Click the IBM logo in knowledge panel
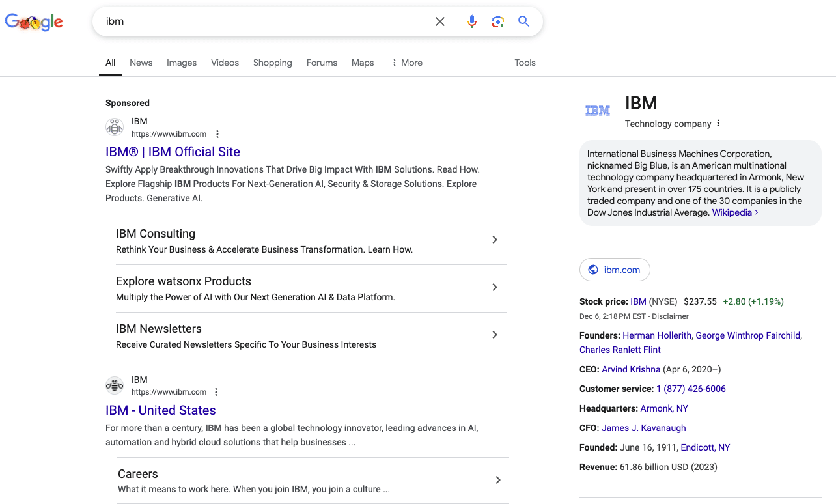This screenshot has width=836, height=504. coord(597,111)
